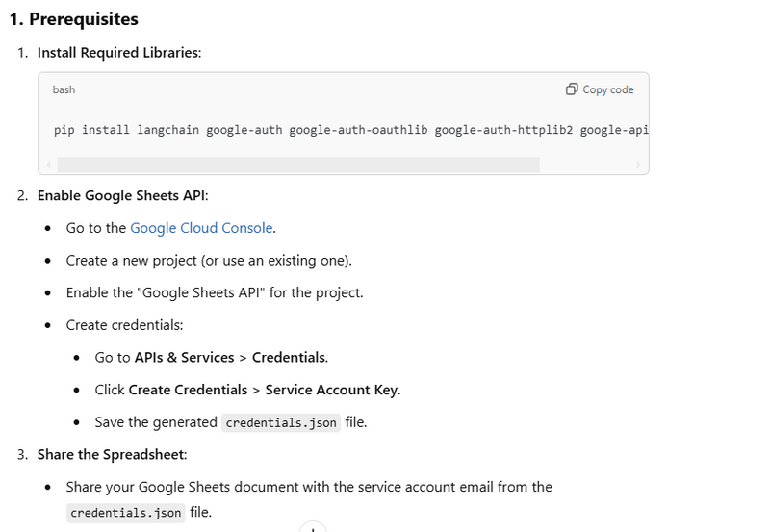The width and height of the screenshot is (770, 532).
Task: Click the "Create a new project" bullet text
Action: coord(209,261)
